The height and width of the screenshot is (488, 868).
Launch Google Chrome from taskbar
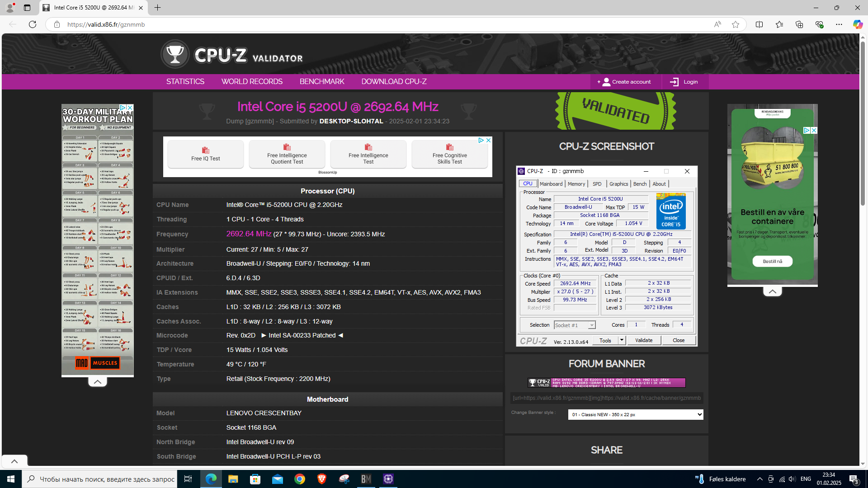point(299,479)
